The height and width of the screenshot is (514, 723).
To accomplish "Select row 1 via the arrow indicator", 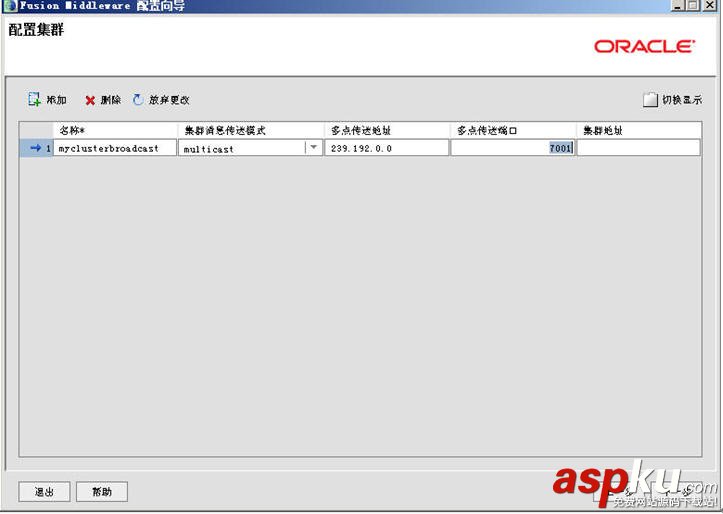I will [36, 148].
